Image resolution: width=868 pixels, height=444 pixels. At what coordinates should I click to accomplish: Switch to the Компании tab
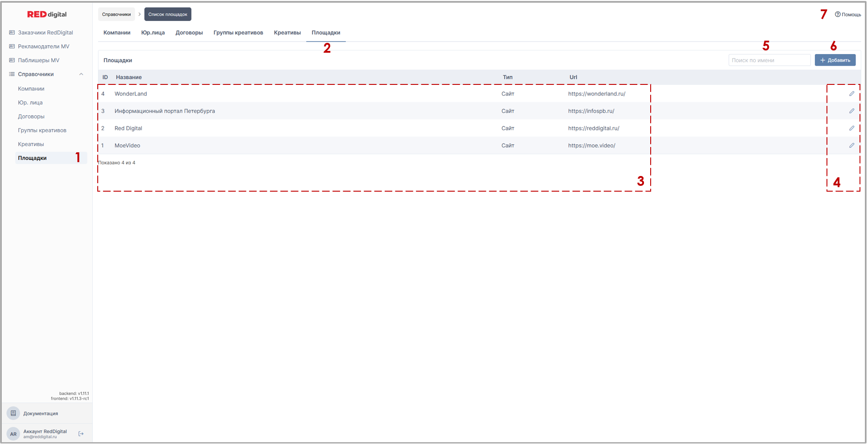click(117, 33)
